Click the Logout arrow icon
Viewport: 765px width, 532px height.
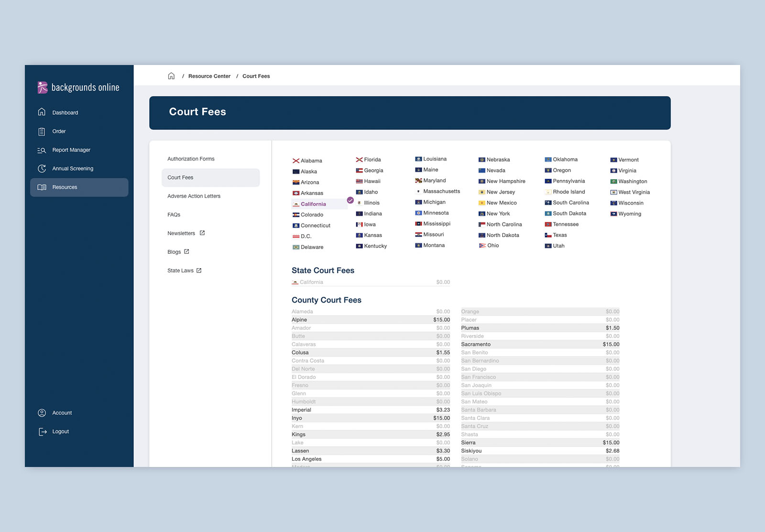coord(43,432)
